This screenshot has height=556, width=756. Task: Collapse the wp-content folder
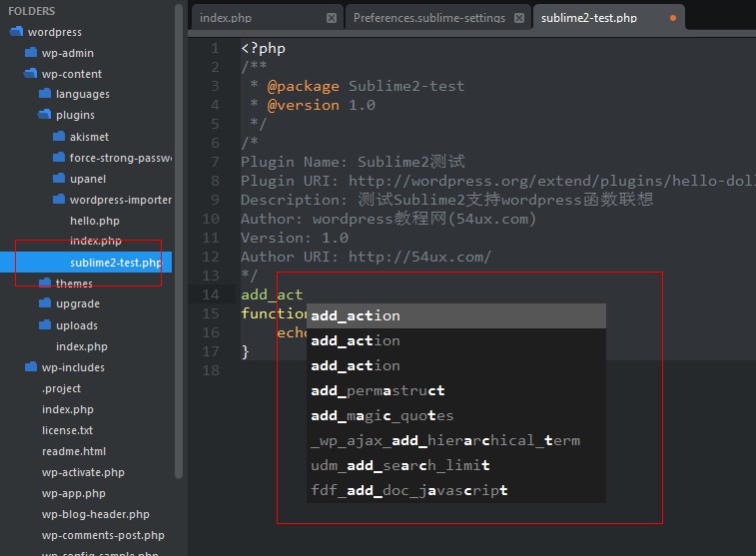pos(30,74)
